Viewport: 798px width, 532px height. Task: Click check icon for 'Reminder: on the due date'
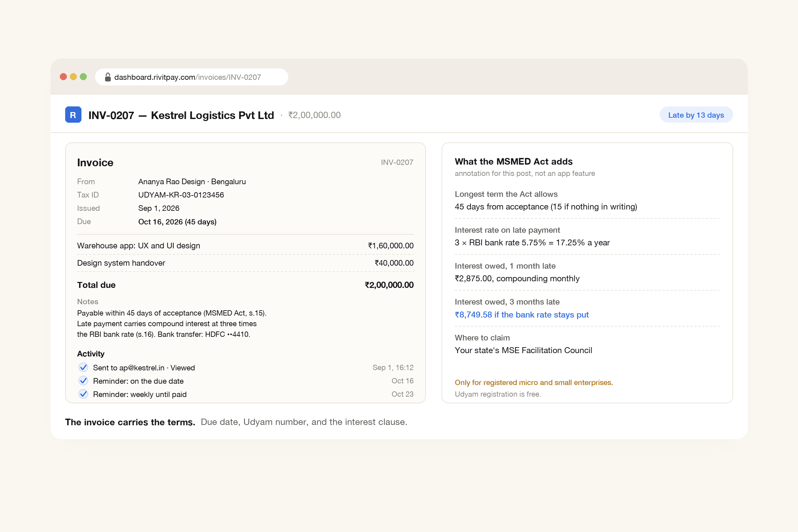click(x=83, y=381)
